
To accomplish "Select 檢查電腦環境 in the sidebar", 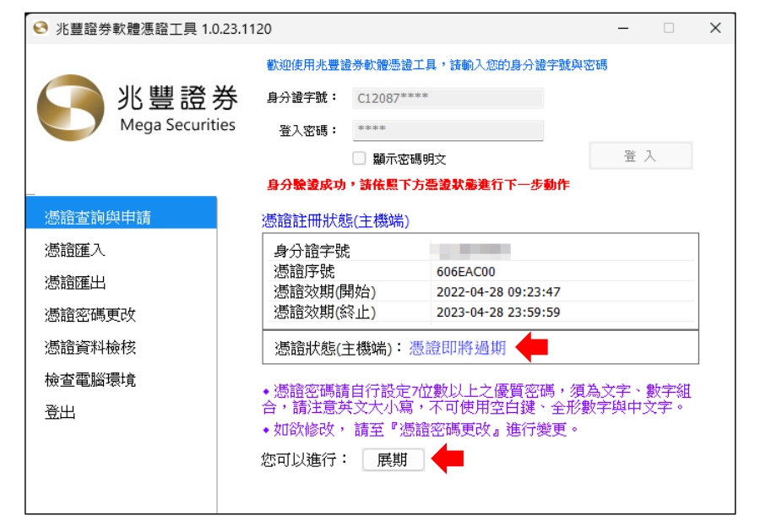I will point(90,380).
